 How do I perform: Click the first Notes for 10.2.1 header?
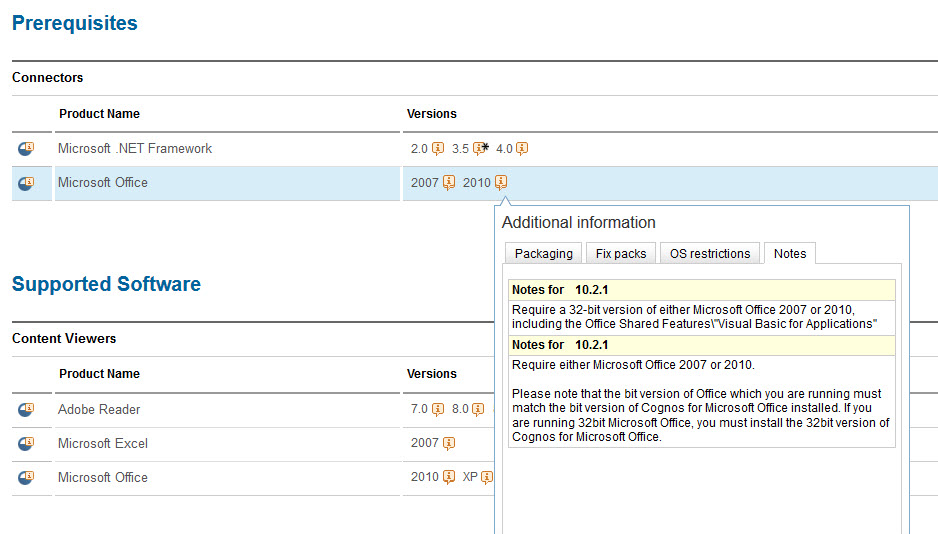click(702, 290)
